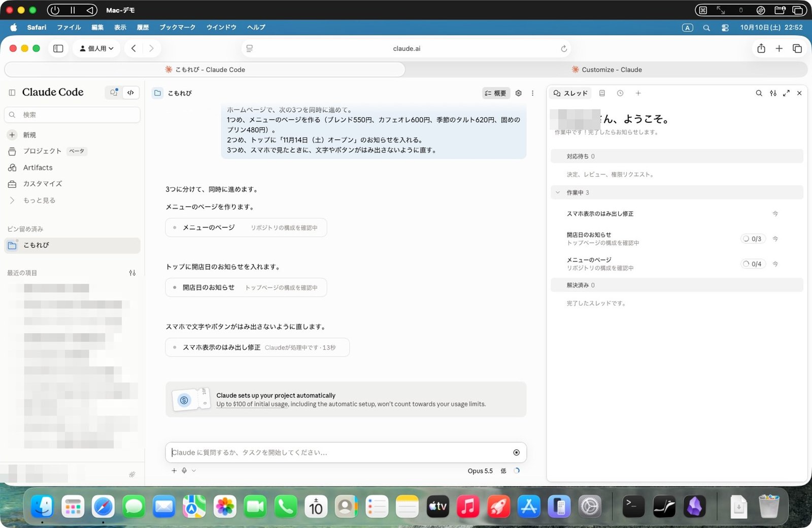Switch to Customize - Claude browser tab
812x528 pixels.
pyautogui.click(x=606, y=70)
